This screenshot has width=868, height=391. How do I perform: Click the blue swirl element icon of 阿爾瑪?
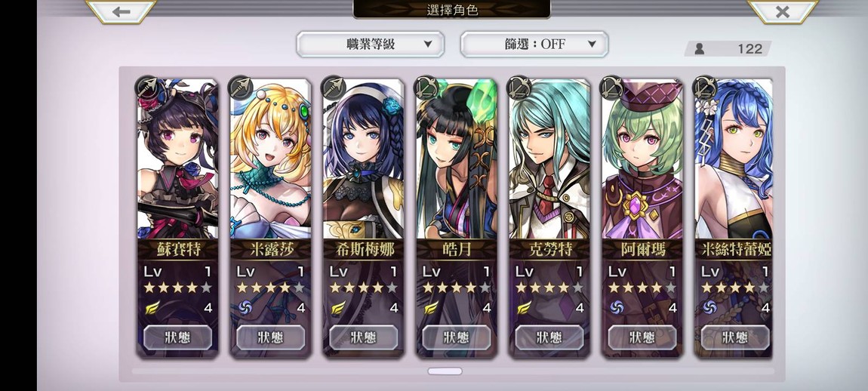[x=617, y=307]
